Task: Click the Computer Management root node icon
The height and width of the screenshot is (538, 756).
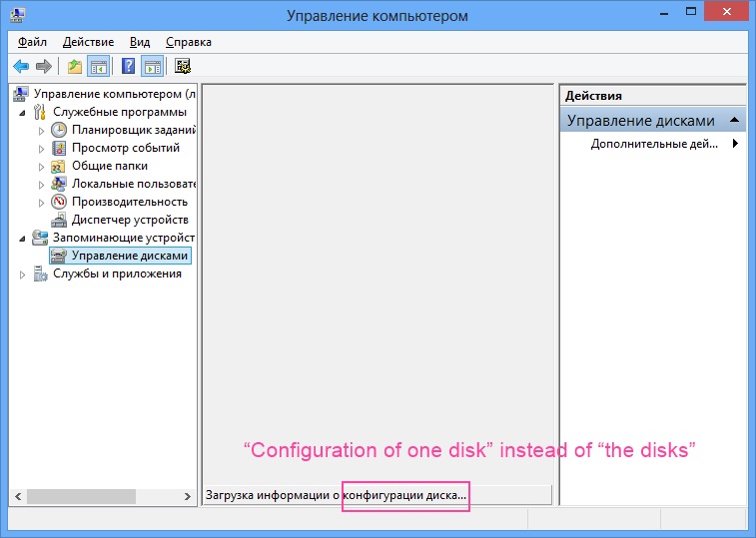Action: click(x=20, y=94)
